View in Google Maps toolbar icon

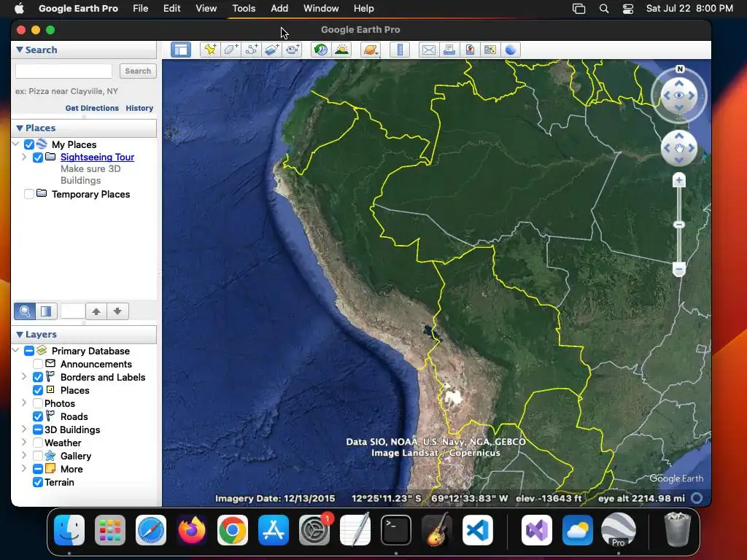coord(489,50)
